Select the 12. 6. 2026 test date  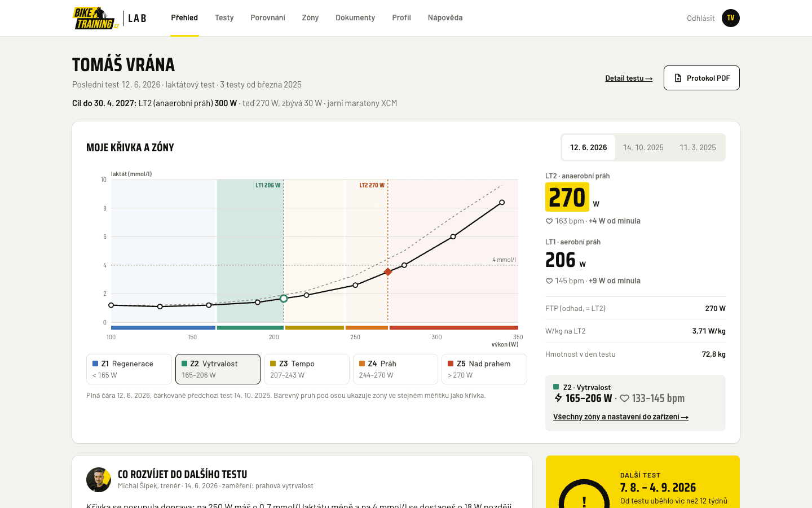click(589, 147)
